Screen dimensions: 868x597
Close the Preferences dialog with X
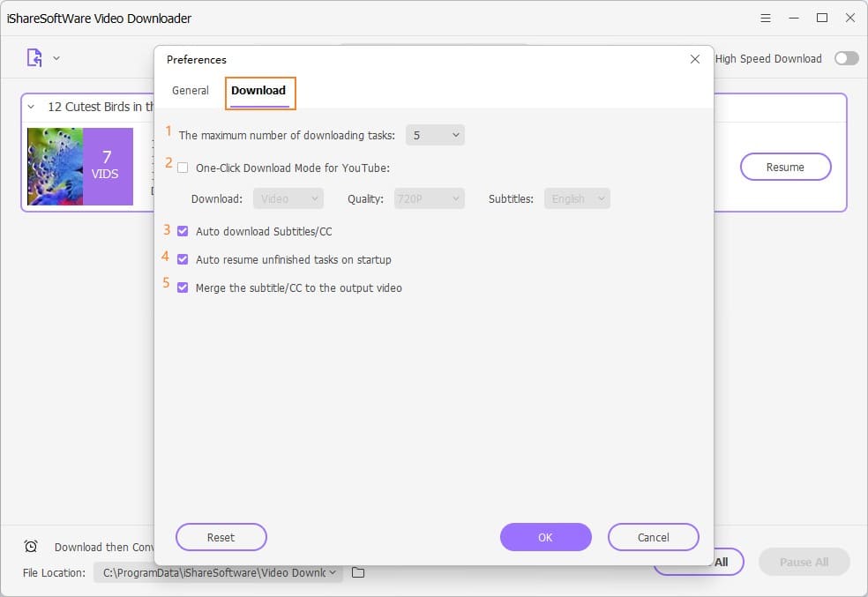pos(695,59)
